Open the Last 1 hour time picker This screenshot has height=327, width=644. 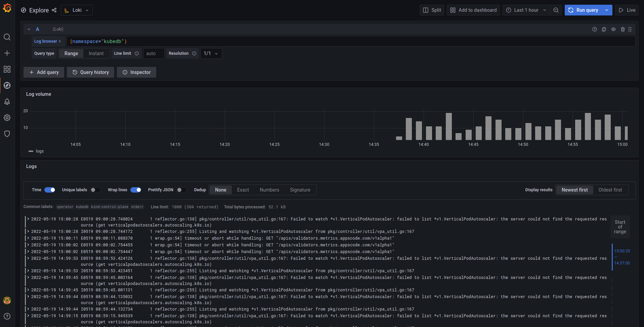526,10
